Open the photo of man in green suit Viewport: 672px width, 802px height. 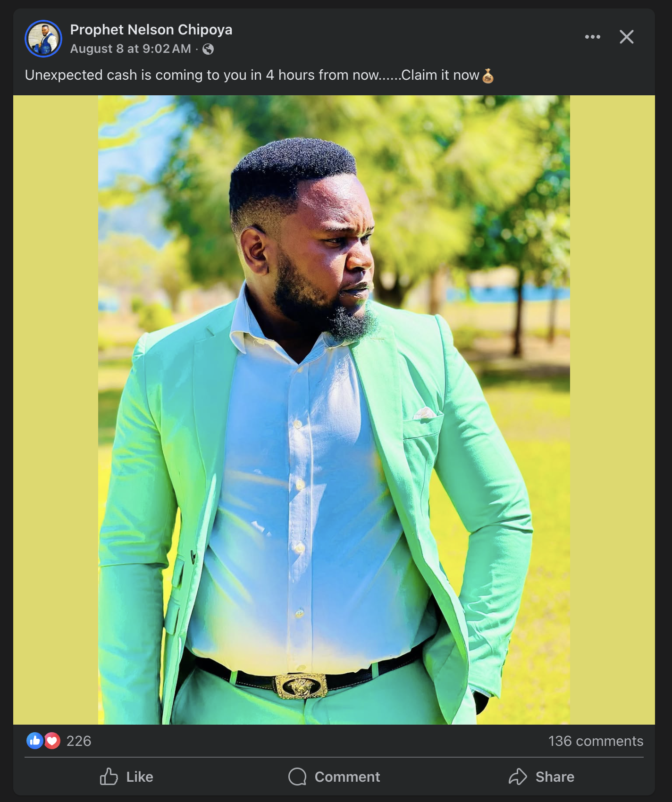coord(334,410)
